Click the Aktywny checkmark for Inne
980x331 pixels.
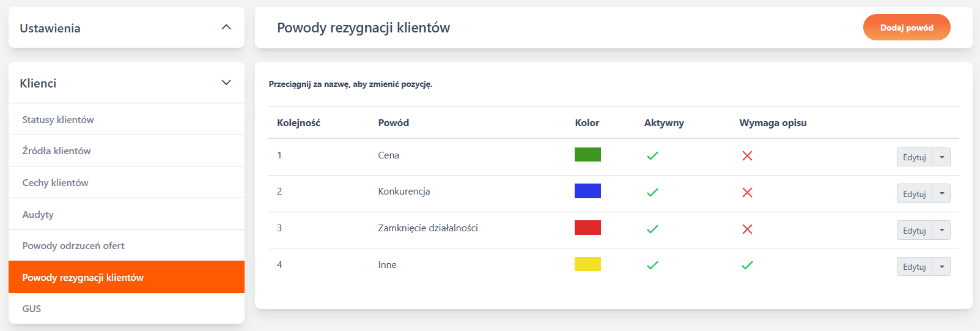tap(652, 265)
